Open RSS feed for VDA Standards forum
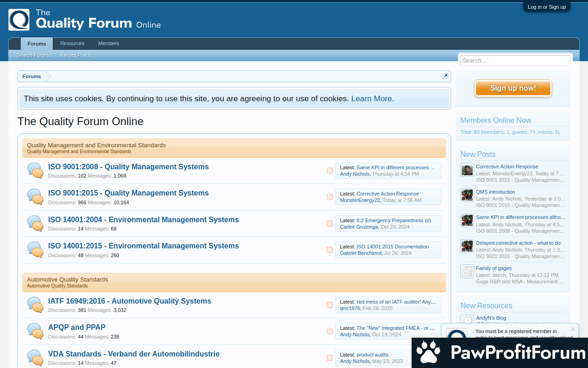Image resolution: width=588 pixels, height=368 pixels. click(x=330, y=358)
